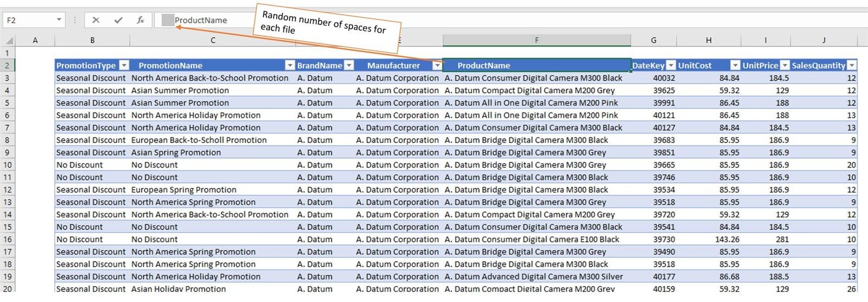This screenshot has width=868, height=302.
Task: Open the UnitCost filter dropdown
Action: pos(735,65)
